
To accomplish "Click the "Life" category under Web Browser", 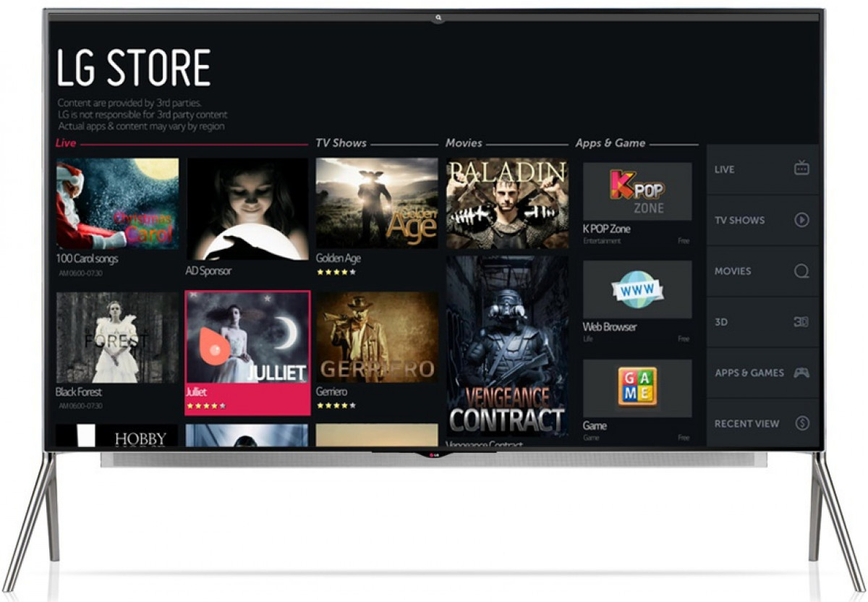I will click(x=587, y=339).
